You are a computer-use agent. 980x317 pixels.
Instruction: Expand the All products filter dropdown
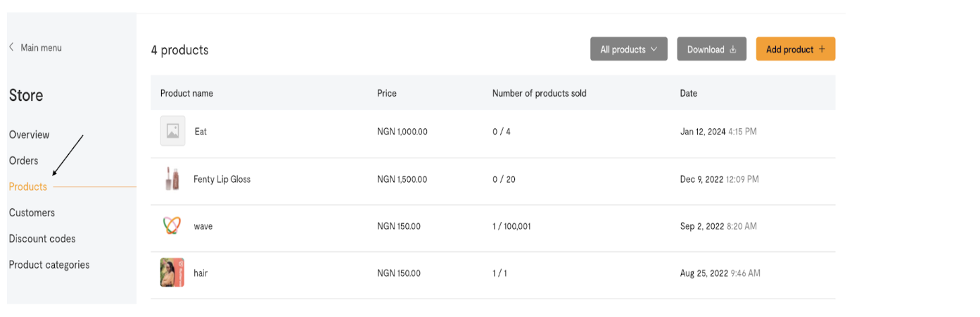(x=628, y=49)
